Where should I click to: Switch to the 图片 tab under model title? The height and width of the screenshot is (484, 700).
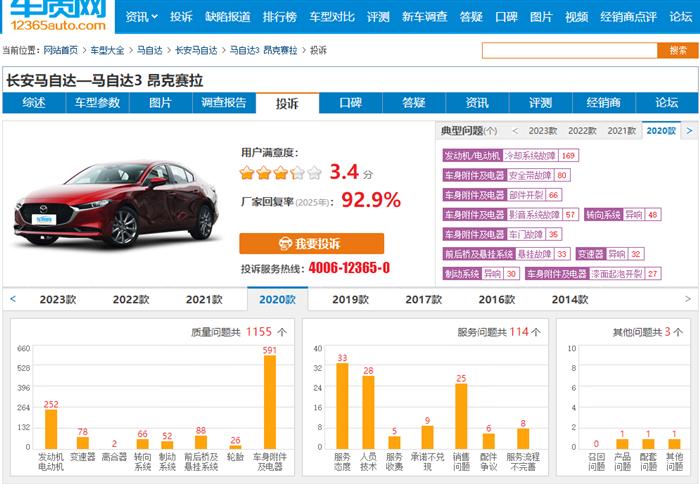[161, 103]
